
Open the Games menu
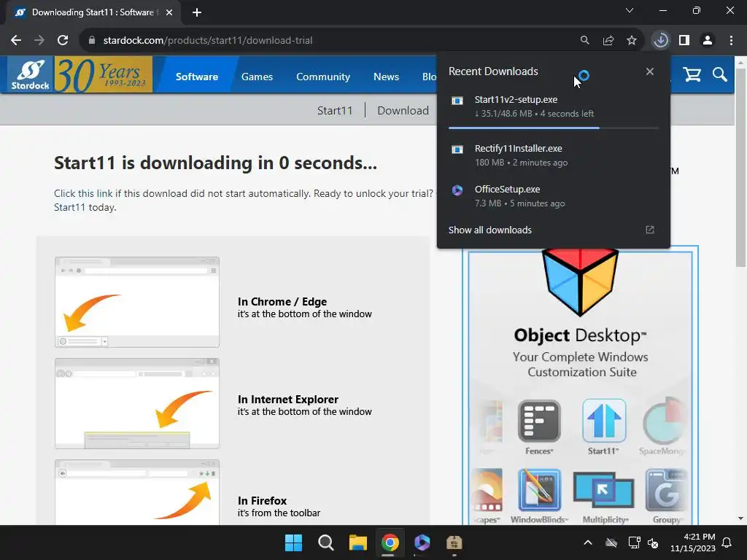tap(257, 77)
